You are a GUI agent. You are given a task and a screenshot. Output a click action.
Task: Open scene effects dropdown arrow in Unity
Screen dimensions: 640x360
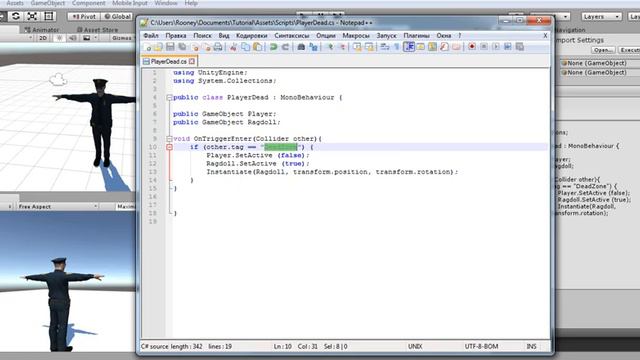95,38
